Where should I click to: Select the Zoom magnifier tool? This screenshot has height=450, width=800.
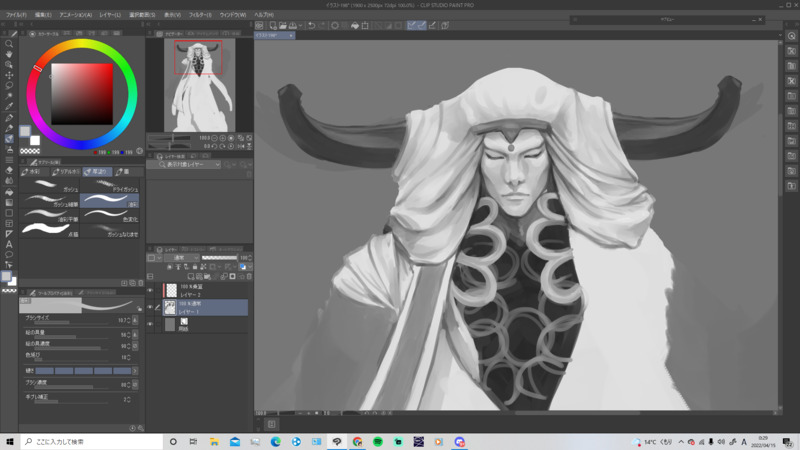pyautogui.click(x=9, y=44)
